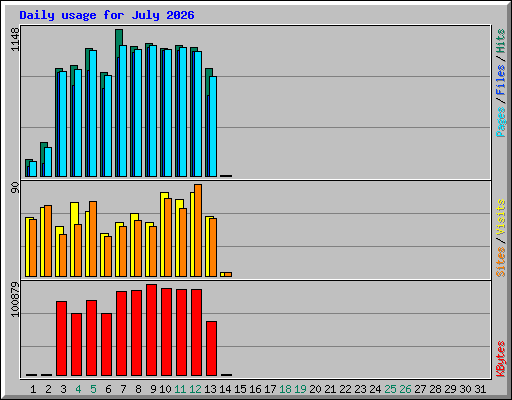Viewport: 512px width, 400px height.
Task: Click day 27 on the x-axis
Action: click(x=420, y=389)
